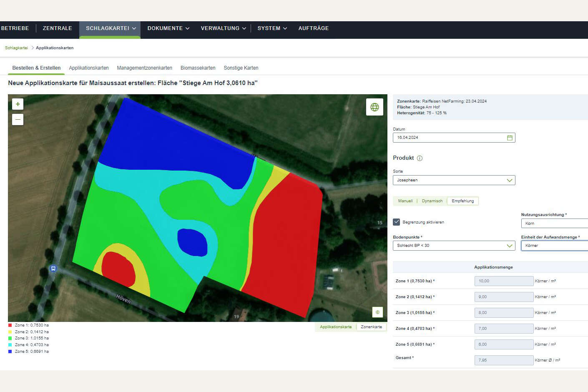588x392 pixels.
Task: Click the Heterogenität 75 - 125 % text
Action: [422, 113]
